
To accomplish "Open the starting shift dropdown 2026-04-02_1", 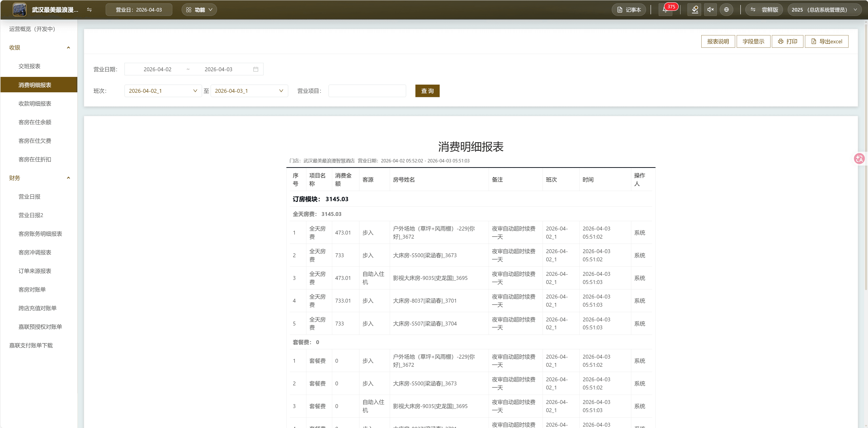I will tap(163, 91).
